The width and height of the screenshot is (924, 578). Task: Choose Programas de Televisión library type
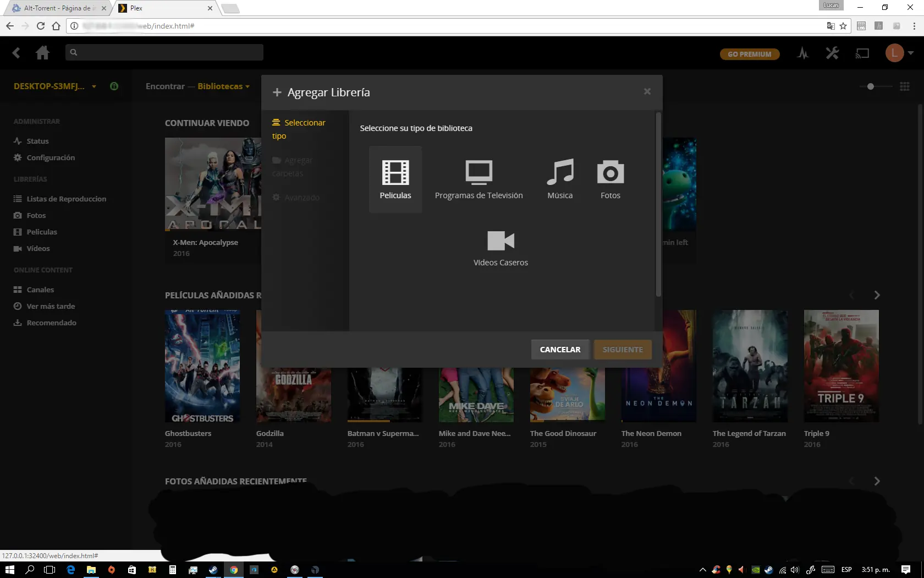[479, 179]
